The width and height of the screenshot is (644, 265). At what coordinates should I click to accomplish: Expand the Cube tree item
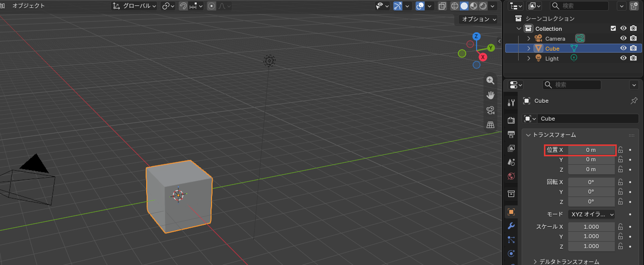[529, 49]
